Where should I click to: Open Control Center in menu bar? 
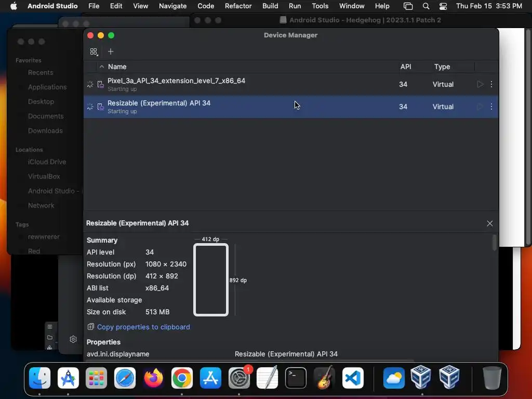click(x=443, y=6)
